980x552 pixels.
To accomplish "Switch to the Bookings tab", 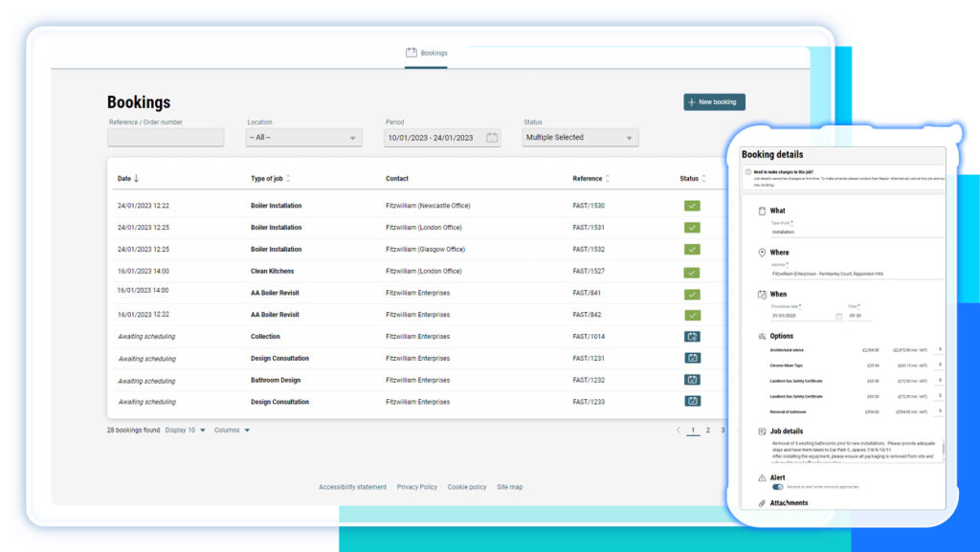I will point(427,54).
